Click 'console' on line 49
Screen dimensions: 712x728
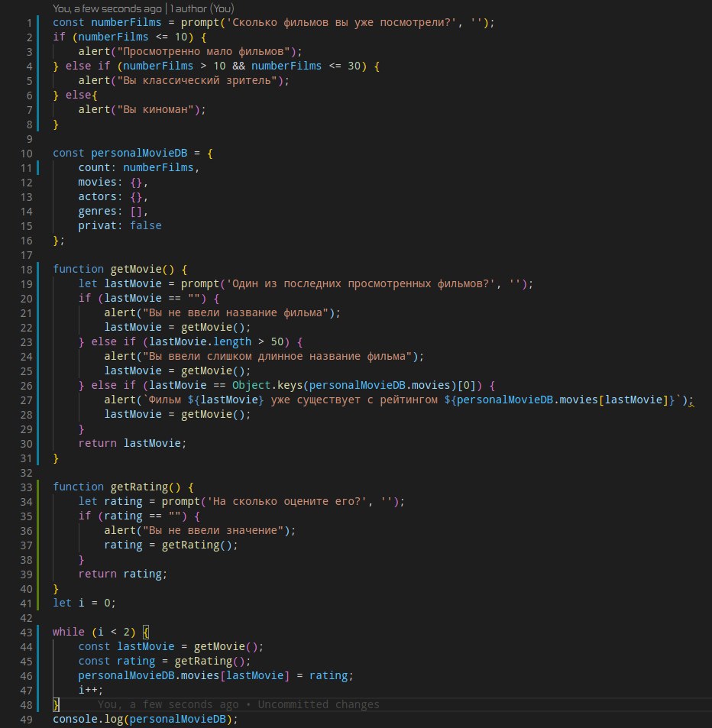75,719
